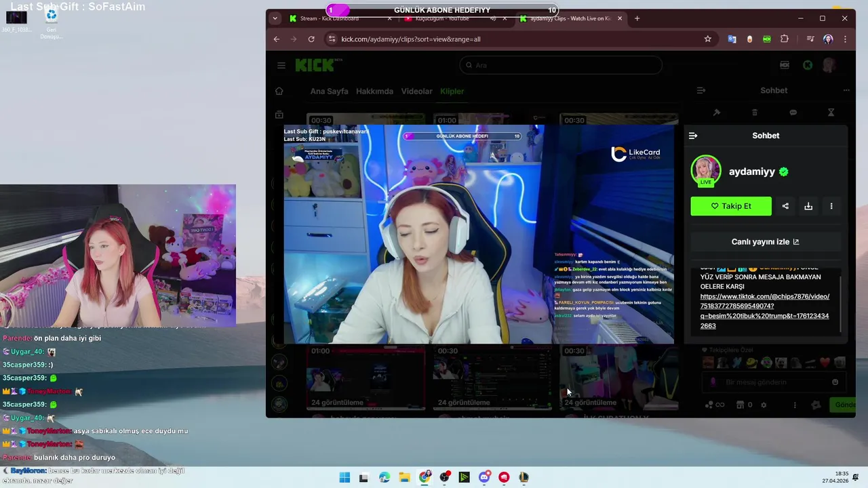Screen dimensions: 868x488
Task: Mute the YouTube tab via speaker icon
Action: tap(493, 18)
